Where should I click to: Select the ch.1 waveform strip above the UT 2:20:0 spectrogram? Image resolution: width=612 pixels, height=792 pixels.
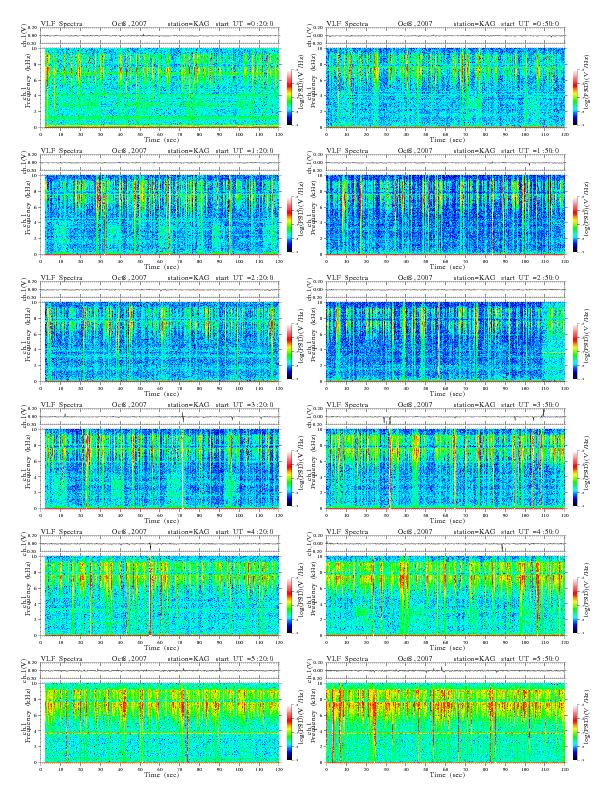160,289
